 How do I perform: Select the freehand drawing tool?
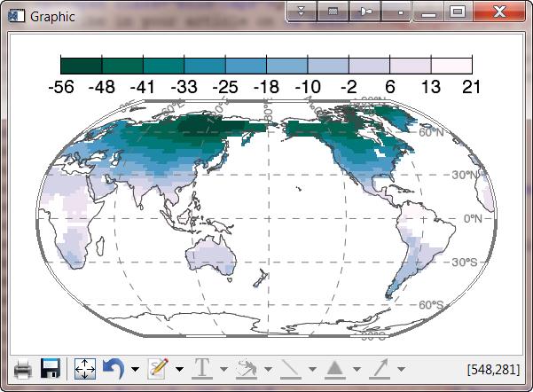(247, 369)
